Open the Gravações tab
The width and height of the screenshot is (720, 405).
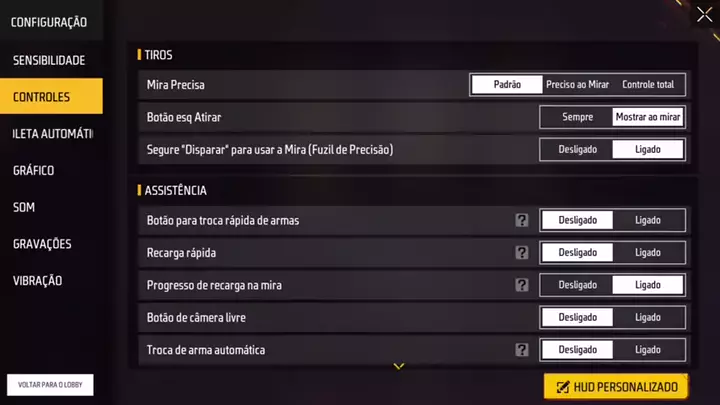42,244
